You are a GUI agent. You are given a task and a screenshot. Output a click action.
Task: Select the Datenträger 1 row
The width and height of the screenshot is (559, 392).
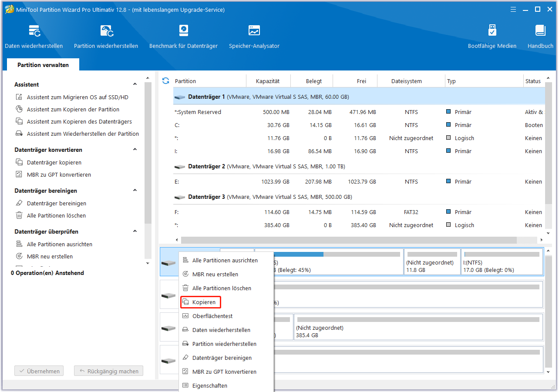click(x=359, y=97)
